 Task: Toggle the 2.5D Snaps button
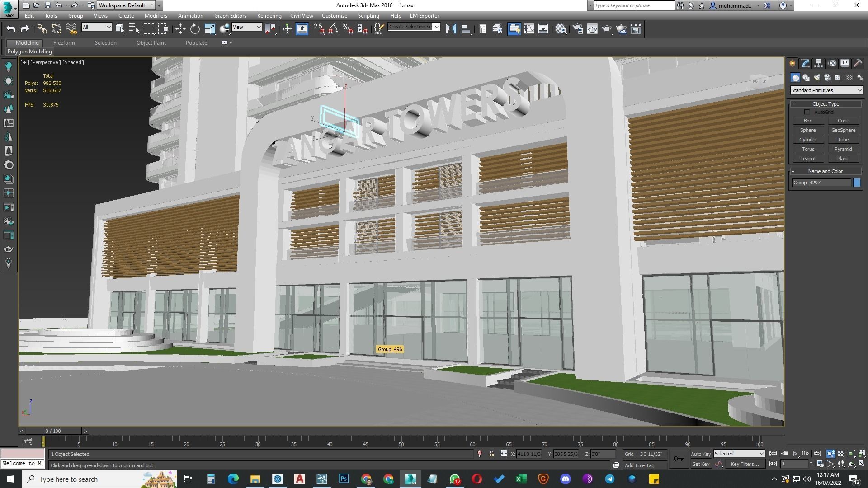(319, 29)
